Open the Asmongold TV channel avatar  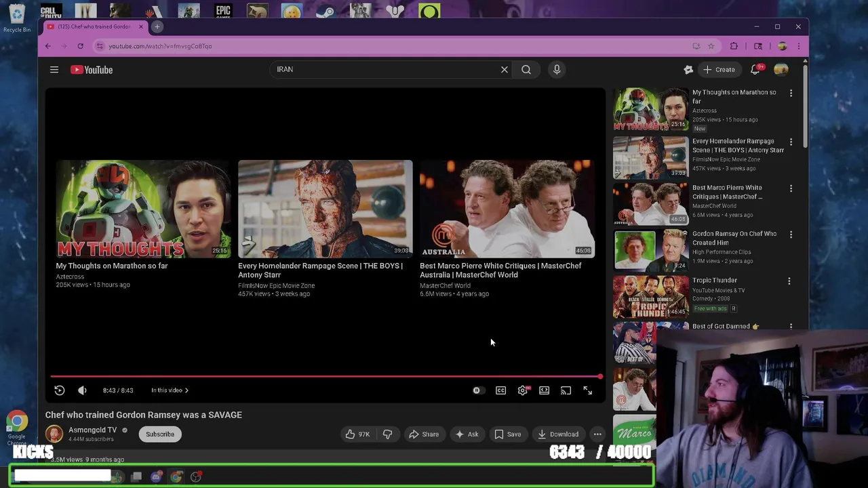pos(54,434)
